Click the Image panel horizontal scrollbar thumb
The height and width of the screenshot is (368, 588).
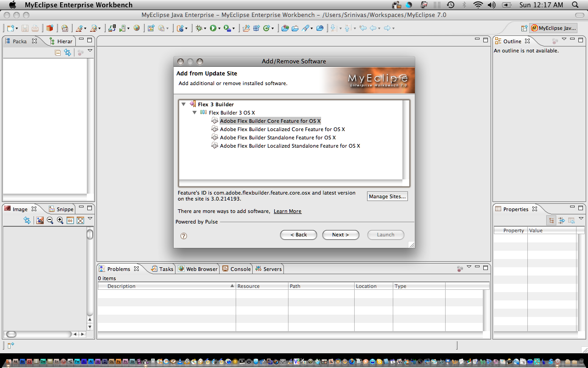[11, 334]
